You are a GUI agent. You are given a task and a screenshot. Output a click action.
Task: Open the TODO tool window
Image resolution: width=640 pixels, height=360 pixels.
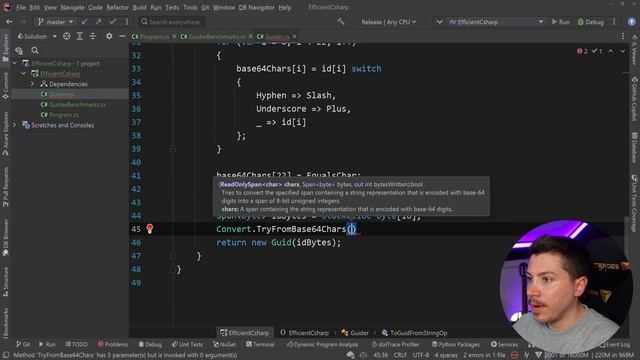coord(76,344)
